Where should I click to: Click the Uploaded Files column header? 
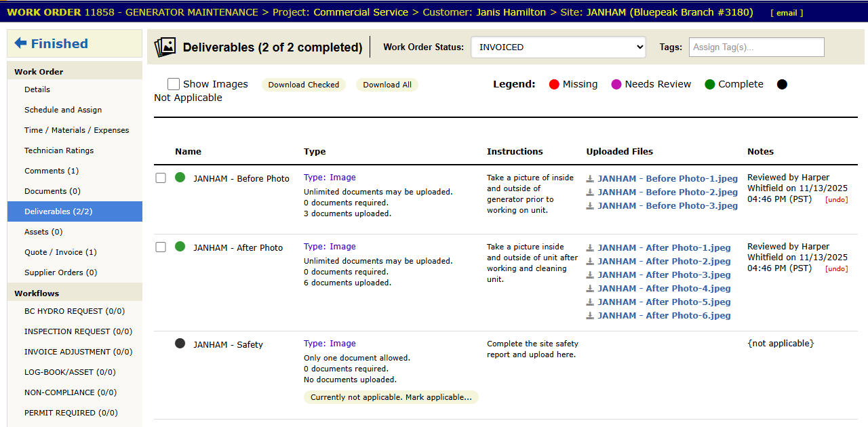pos(620,152)
